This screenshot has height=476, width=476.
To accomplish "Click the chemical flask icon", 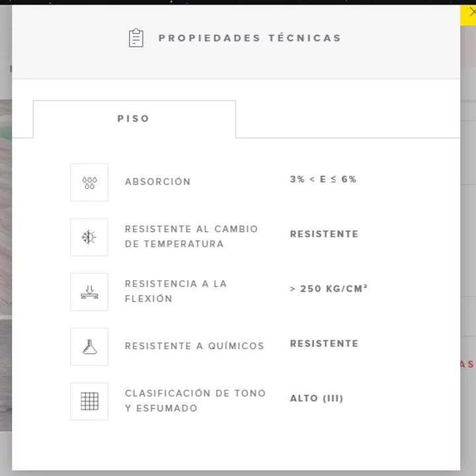I will [89, 347].
